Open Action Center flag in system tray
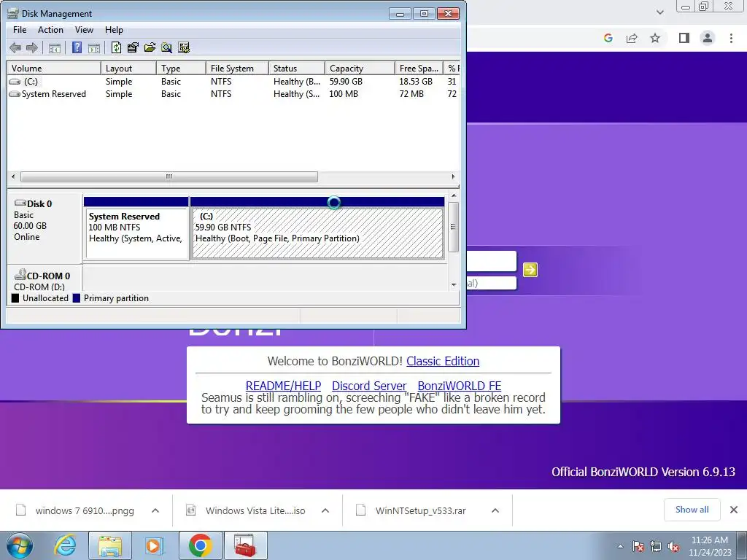Viewport: 747px width, 560px height. pyautogui.click(x=638, y=547)
